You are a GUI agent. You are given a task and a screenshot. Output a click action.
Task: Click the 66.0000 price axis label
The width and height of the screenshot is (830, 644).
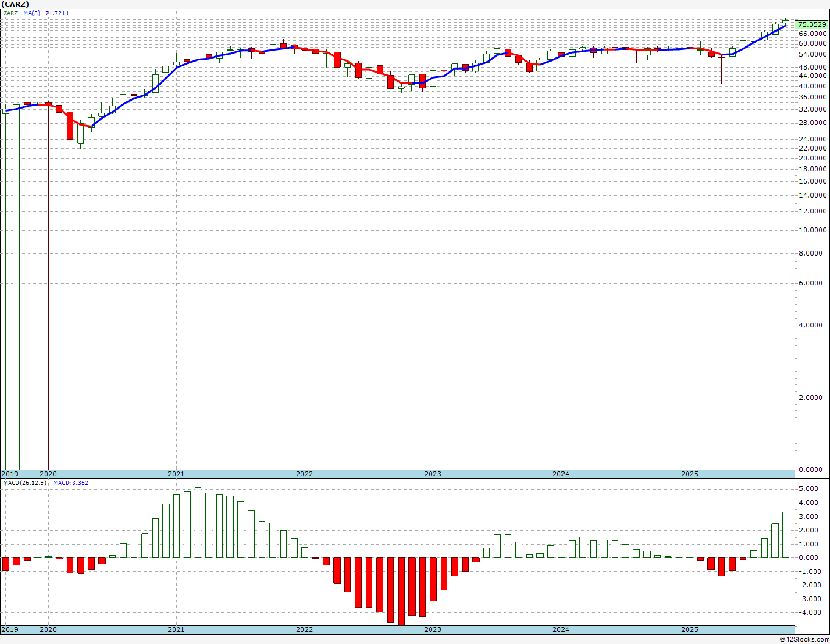[814, 34]
